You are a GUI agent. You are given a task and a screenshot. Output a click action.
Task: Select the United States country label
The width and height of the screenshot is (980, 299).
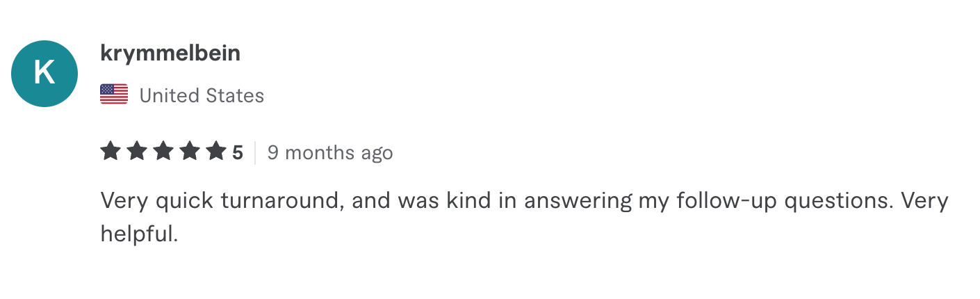click(x=202, y=95)
